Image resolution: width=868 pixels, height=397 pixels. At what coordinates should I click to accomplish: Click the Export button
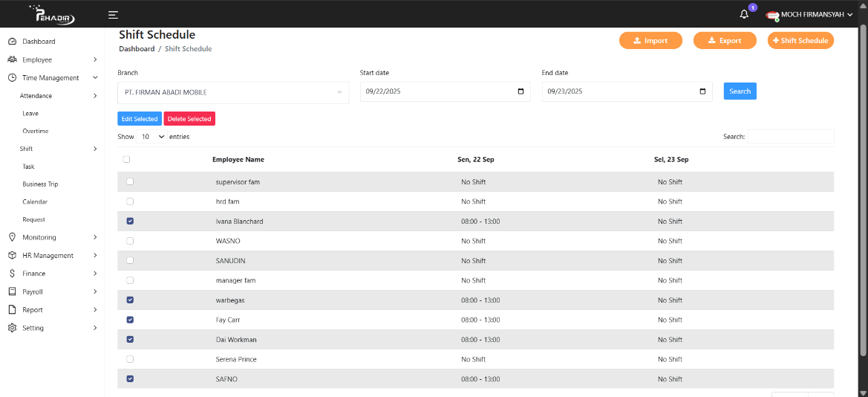coord(725,40)
